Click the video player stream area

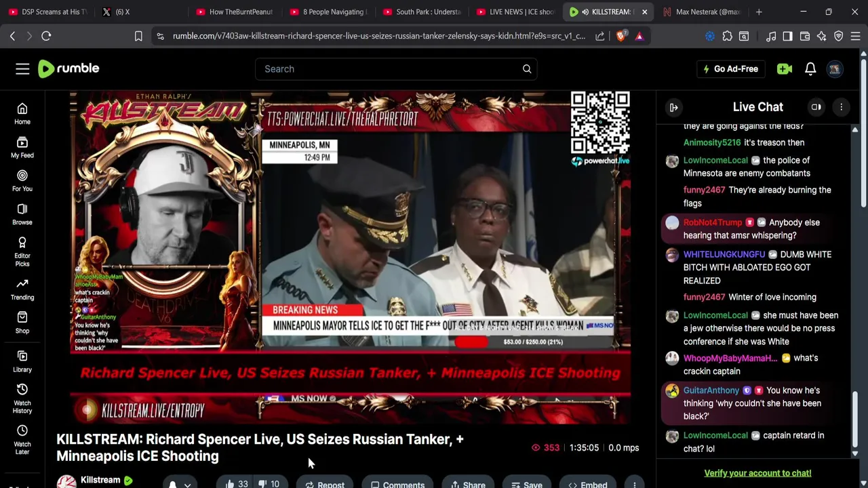pos(351,256)
